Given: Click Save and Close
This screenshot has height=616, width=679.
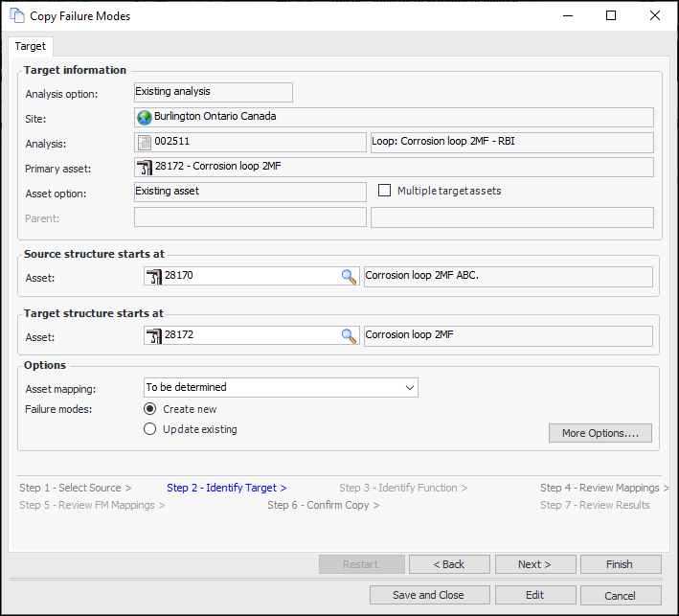Looking at the screenshot, I should click(429, 595).
